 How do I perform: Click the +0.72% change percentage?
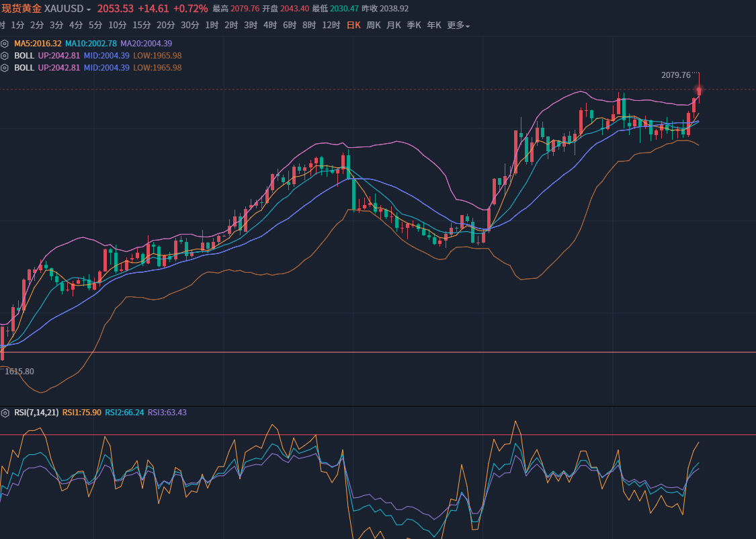(x=190, y=9)
